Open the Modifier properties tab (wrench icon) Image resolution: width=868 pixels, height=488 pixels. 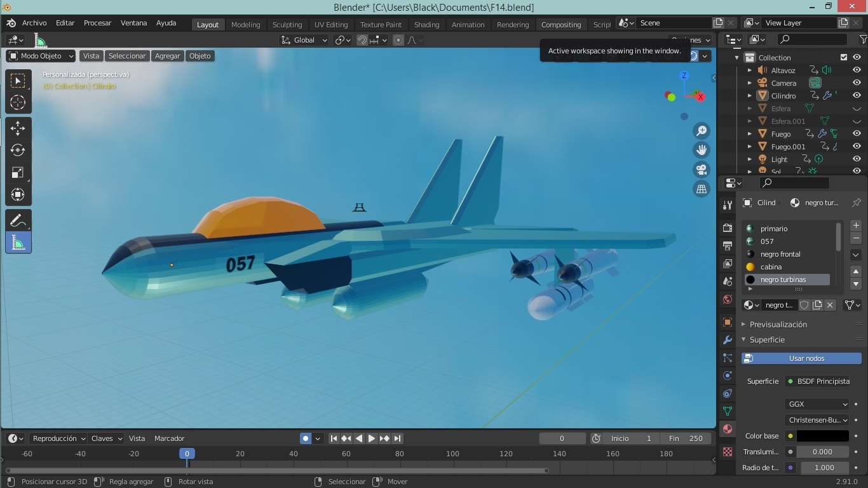click(727, 340)
